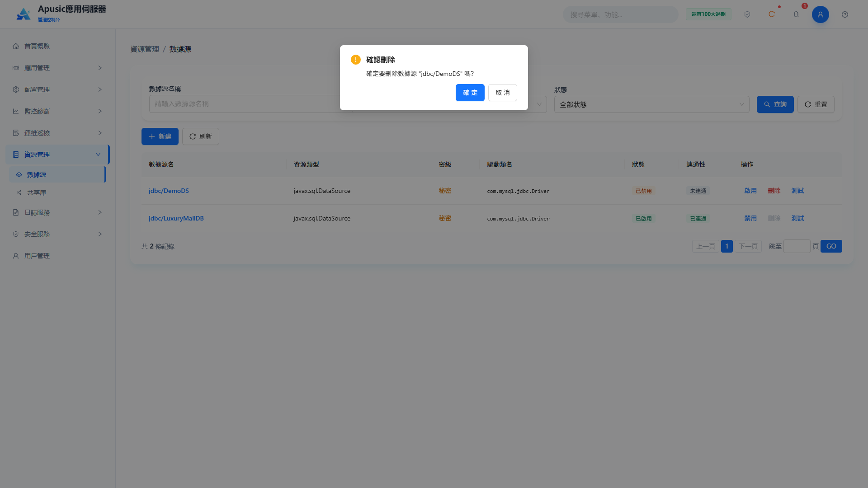The height and width of the screenshot is (488, 868).
Task: Click the 刷新 refresh button
Action: [x=201, y=136]
